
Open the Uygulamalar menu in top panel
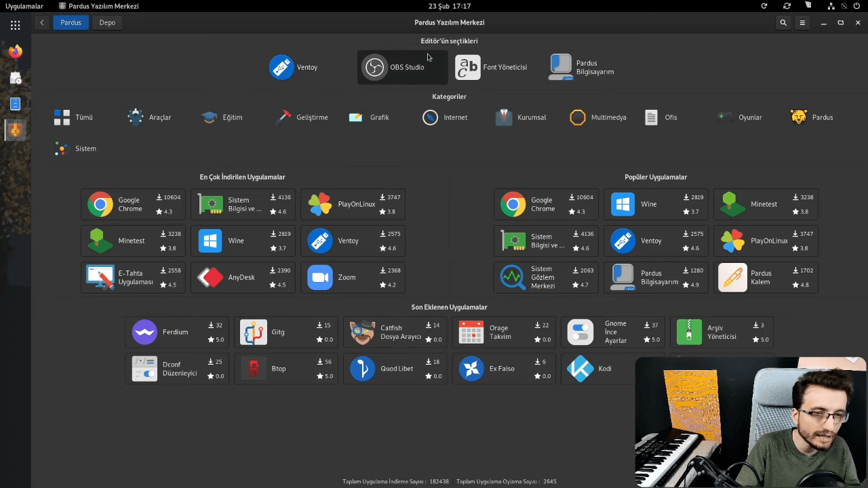[24, 6]
